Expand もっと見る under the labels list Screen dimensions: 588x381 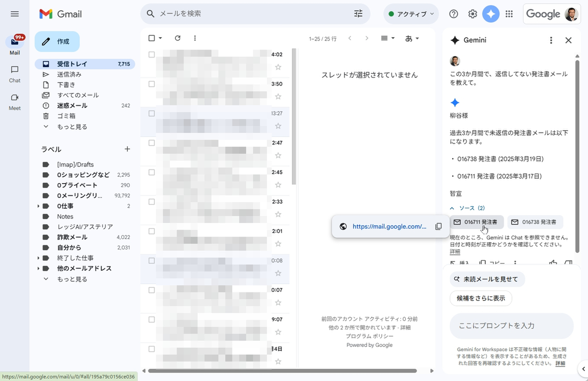72,279
